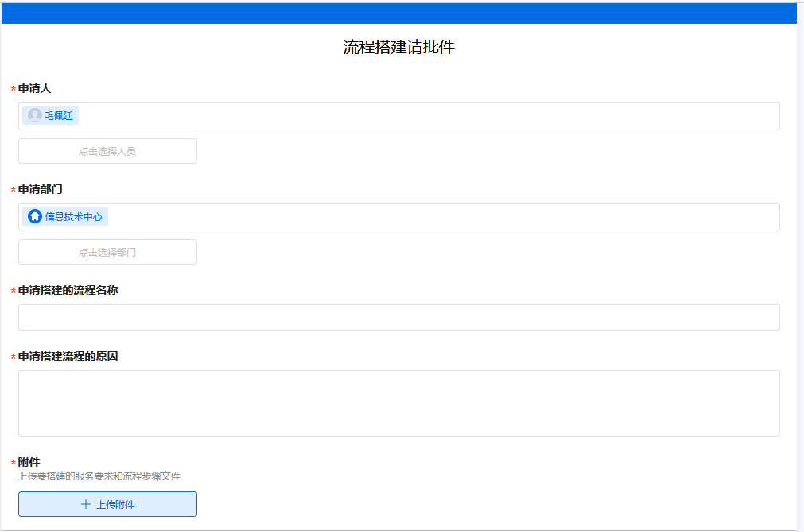
Task: Click the blue home icon beside 信息技术中心
Action: 35,216
